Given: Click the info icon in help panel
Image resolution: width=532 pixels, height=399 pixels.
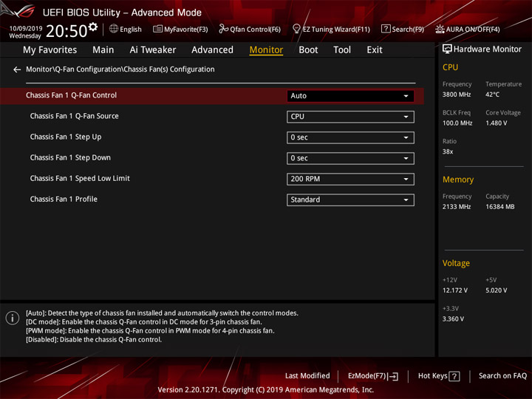Looking at the screenshot, I should tap(13, 318).
